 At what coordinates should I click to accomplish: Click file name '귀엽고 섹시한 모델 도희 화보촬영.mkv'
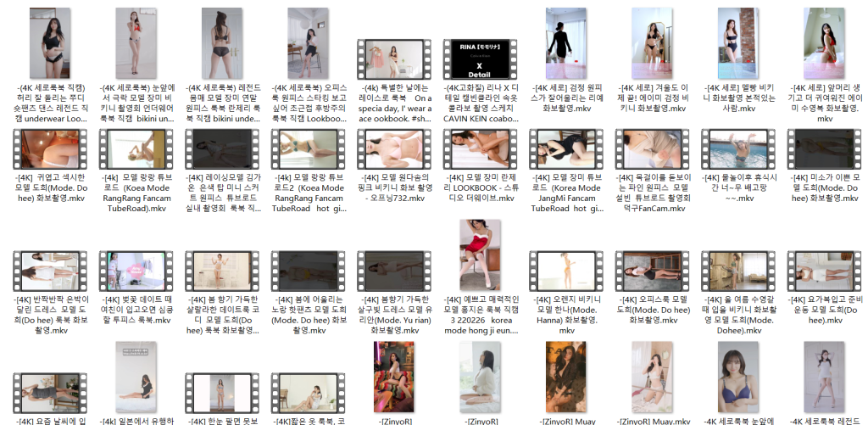tap(50, 187)
